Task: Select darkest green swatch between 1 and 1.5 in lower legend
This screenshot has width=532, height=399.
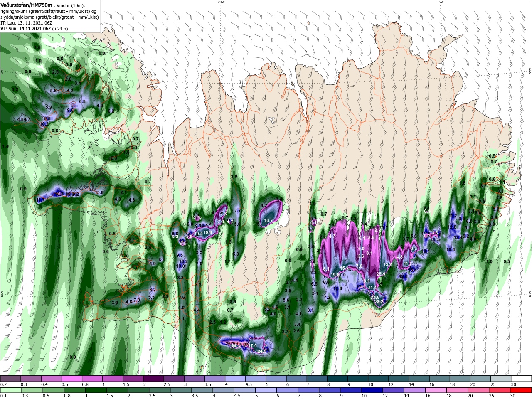Action: [x=96, y=390]
